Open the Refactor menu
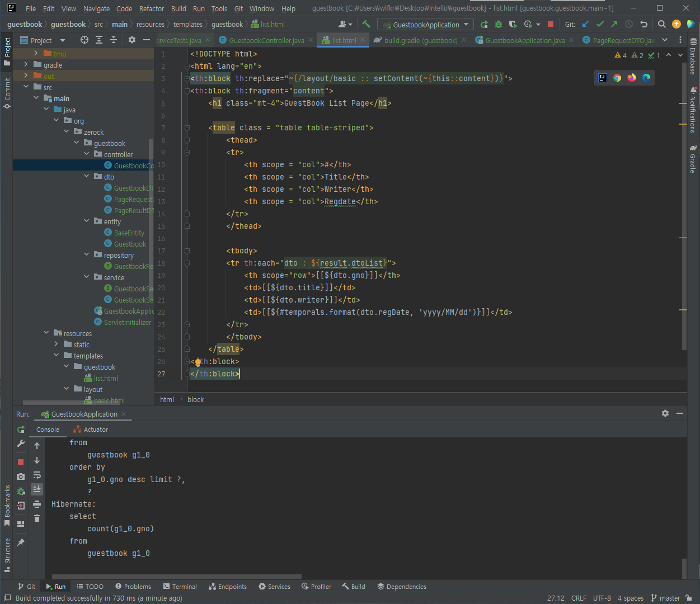 [x=152, y=8]
